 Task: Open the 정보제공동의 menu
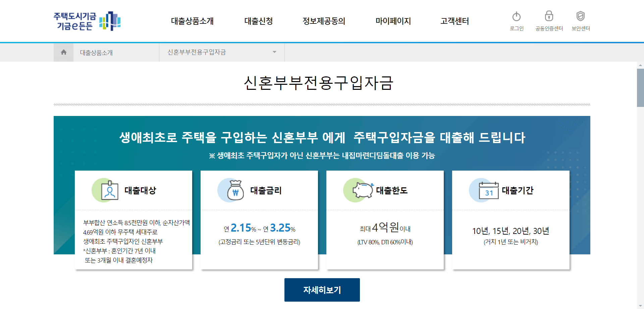324,21
